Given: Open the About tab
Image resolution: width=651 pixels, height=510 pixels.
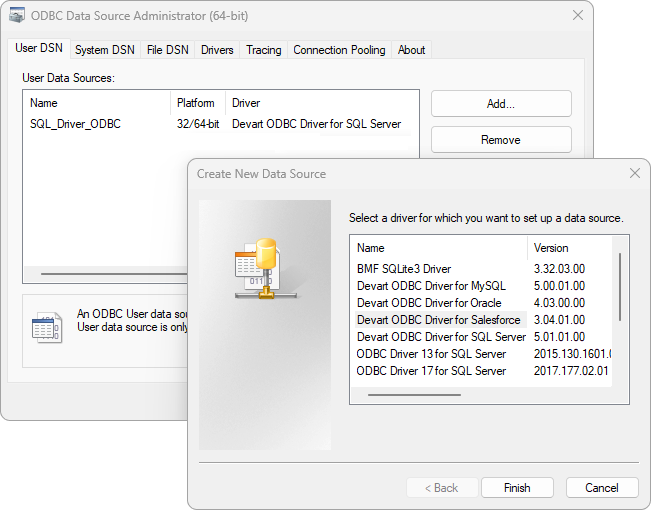Looking at the screenshot, I should pos(411,50).
